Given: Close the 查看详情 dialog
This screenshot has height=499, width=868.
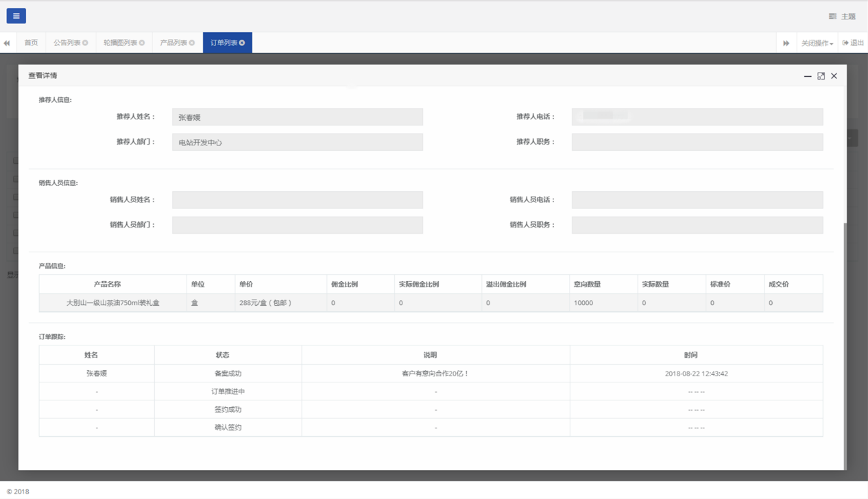Looking at the screenshot, I should 834,76.
